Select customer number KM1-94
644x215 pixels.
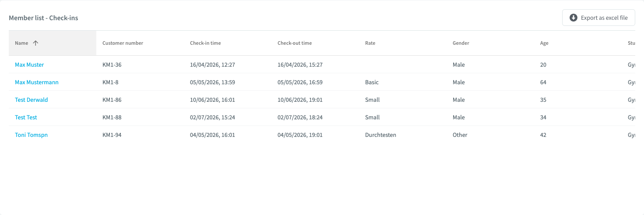[112, 135]
